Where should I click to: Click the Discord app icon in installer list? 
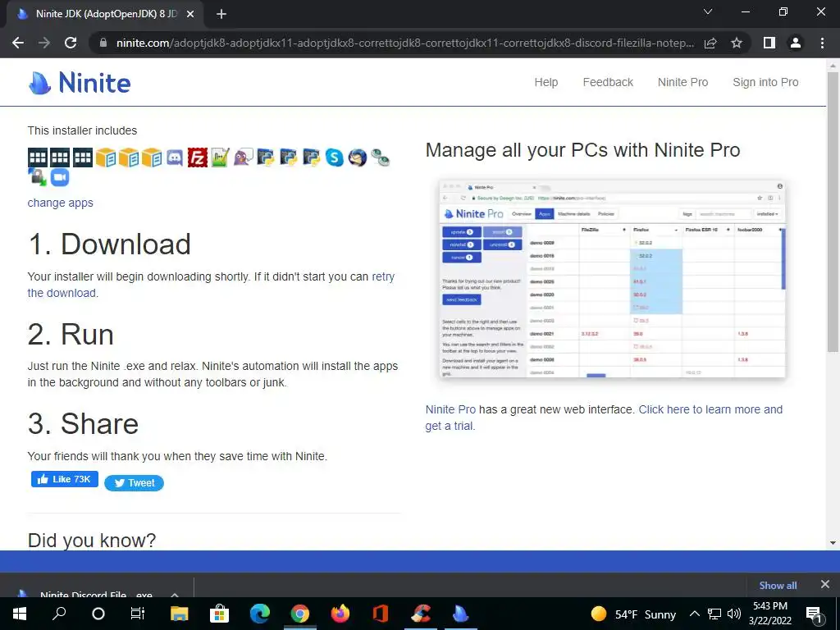click(175, 157)
